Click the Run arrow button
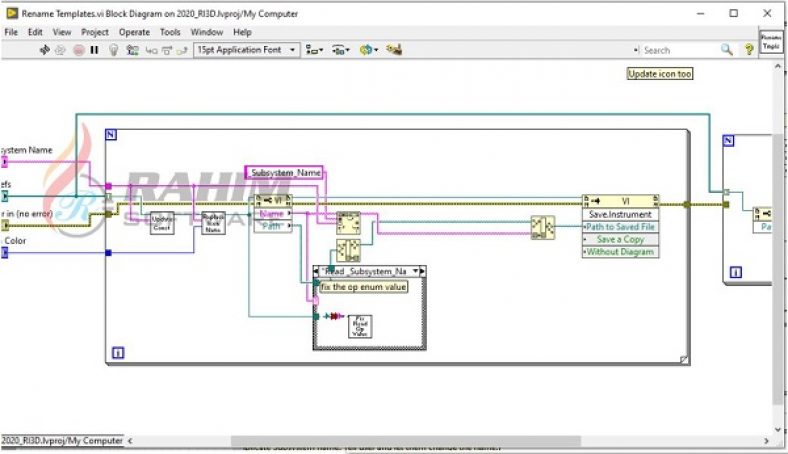Screen dimensions: 788x454 (x=45, y=50)
